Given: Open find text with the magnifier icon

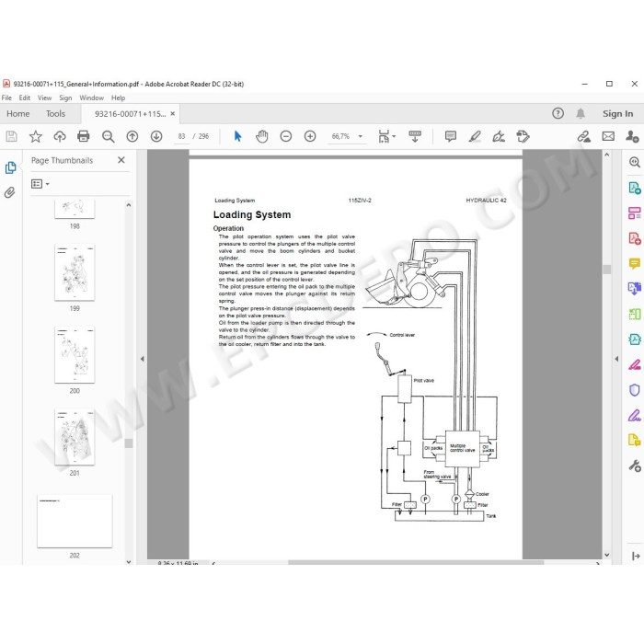Looking at the screenshot, I should [x=108, y=136].
